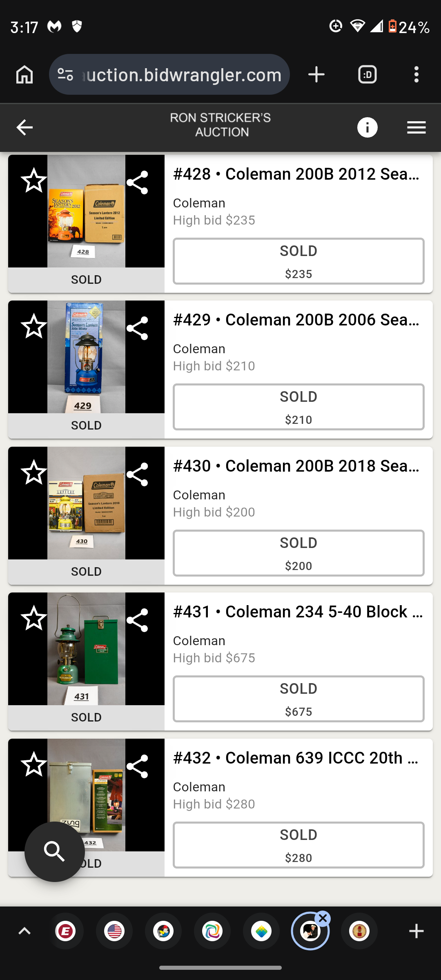Image resolution: width=441 pixels, height=980 pixels.
Task: Tap the floating search magnifier button
Action: tap(55, 851)
